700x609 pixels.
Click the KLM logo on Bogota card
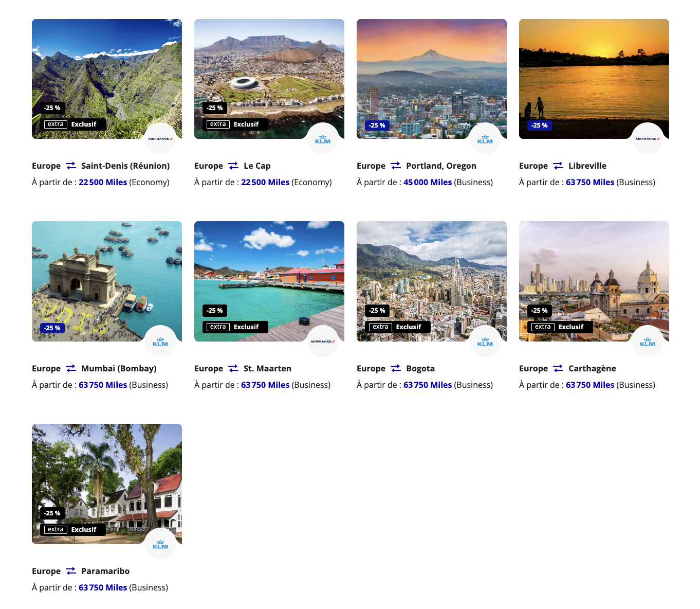point(485,342)
